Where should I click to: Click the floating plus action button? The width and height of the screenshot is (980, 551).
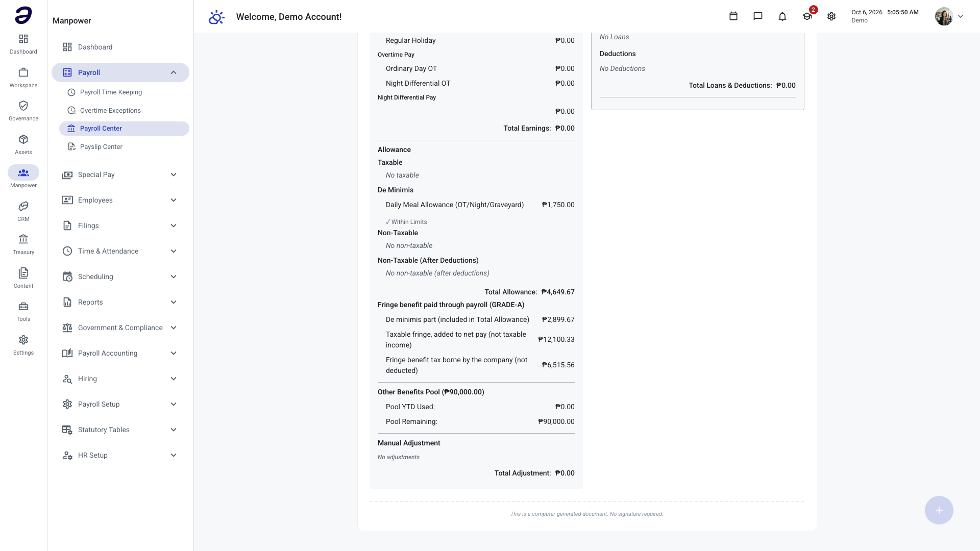pyautogui.click(x=939, y=510)
